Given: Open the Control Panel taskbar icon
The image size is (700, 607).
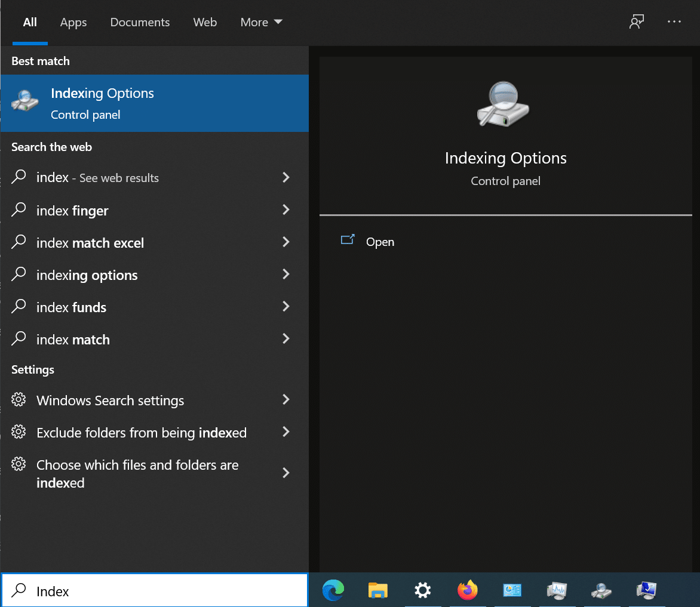Looking at the screenshot, I should click(512, 590).
